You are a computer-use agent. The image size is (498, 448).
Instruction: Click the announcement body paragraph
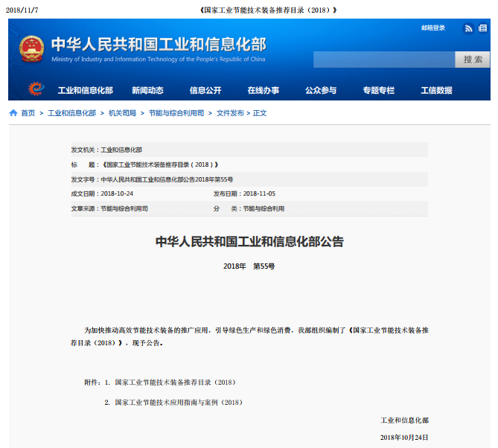tap(249, 336)
